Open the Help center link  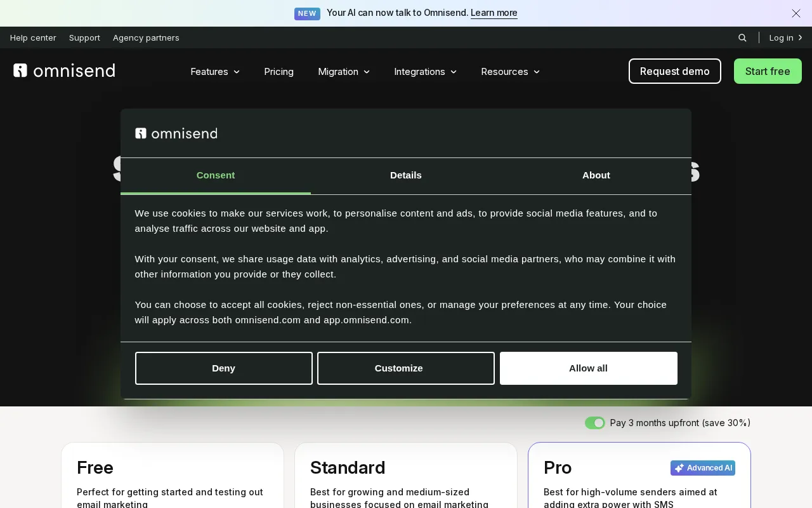(33, 37)
